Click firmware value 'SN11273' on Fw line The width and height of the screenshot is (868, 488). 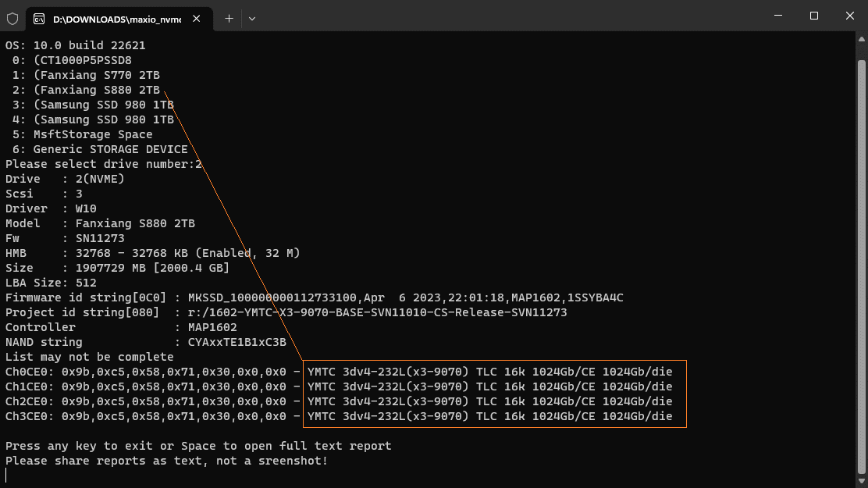pyautogui.click(x=100, y=238)
